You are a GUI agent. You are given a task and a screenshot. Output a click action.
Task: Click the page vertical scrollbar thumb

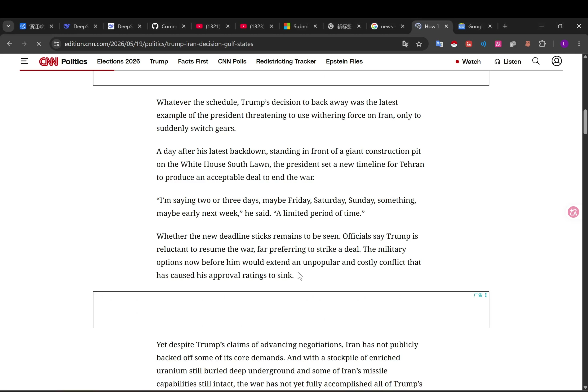[585, 122]
